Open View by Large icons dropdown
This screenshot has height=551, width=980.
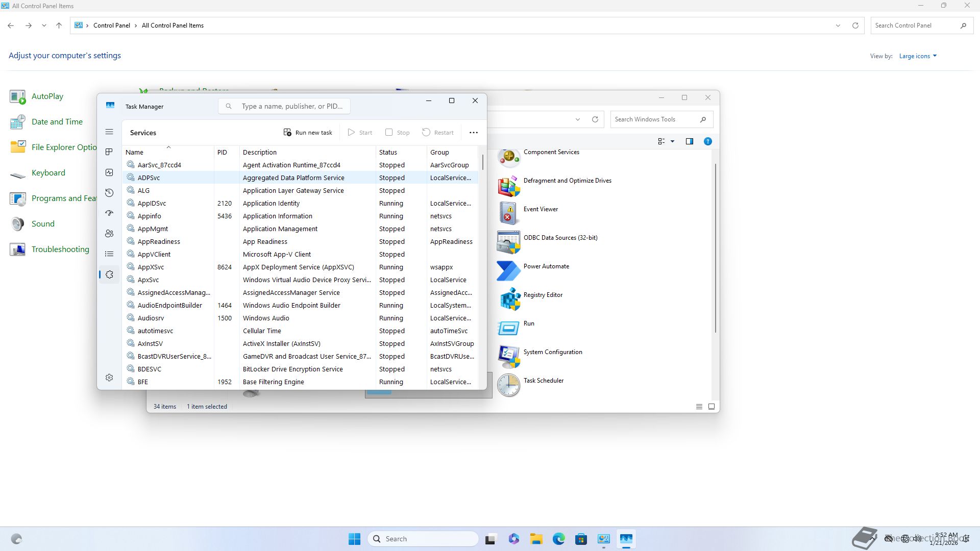(918, 56)
